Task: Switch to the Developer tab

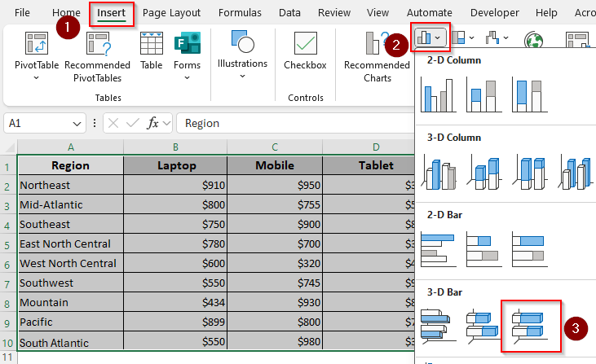Action: click(x=495, y=13)
